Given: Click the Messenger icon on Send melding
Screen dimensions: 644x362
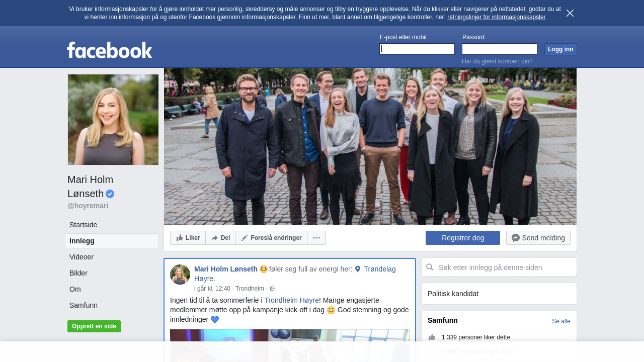Looking at the screenshot, I should tap(516, 238).
